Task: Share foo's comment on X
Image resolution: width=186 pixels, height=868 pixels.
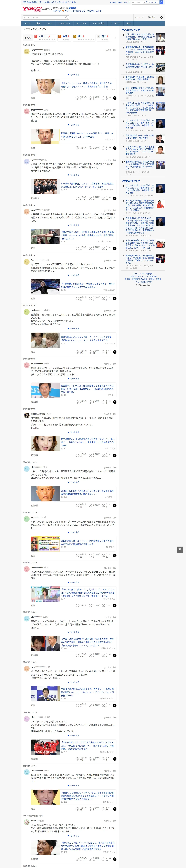Action: (115, 299)
